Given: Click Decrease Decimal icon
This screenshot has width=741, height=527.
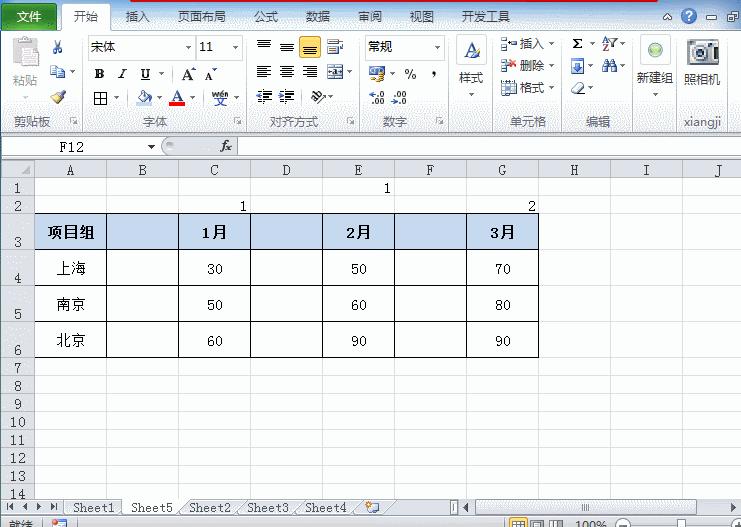Looking at the screenshot, I should click(x=399, y=97).
